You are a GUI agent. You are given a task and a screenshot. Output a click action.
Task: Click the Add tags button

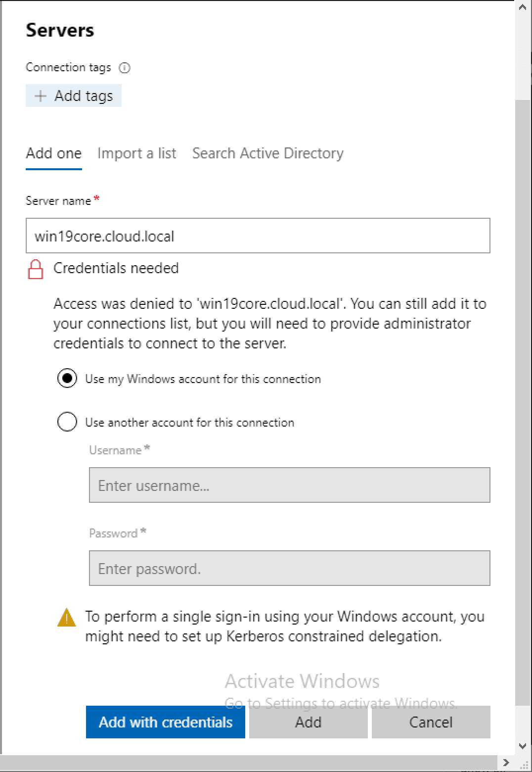click(x=73, y=96)
